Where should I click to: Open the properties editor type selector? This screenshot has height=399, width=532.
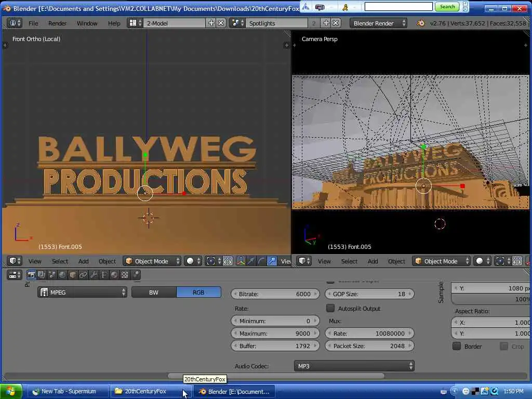15,275
